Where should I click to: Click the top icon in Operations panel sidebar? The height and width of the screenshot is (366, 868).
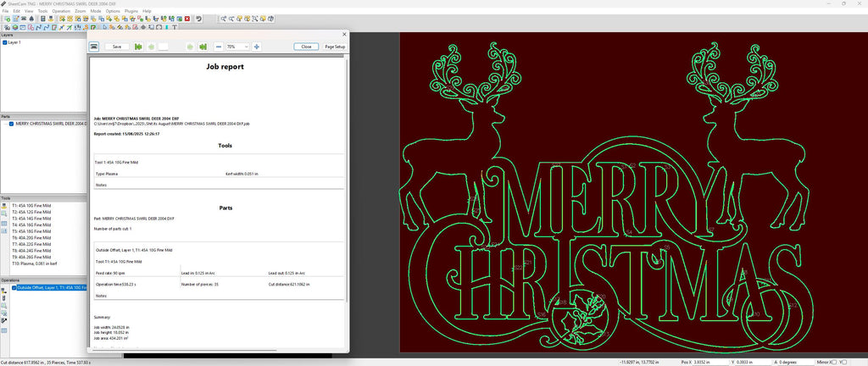(x=4, y=290)
